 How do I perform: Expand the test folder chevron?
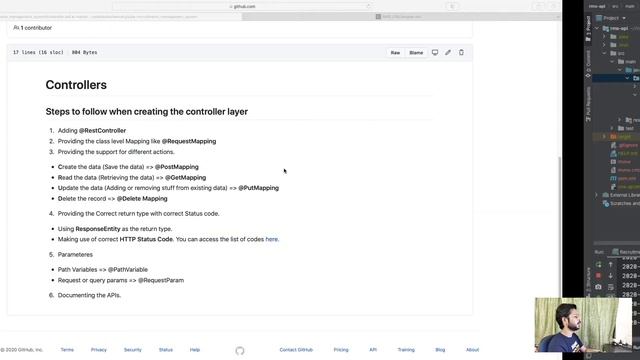point(612,128)
